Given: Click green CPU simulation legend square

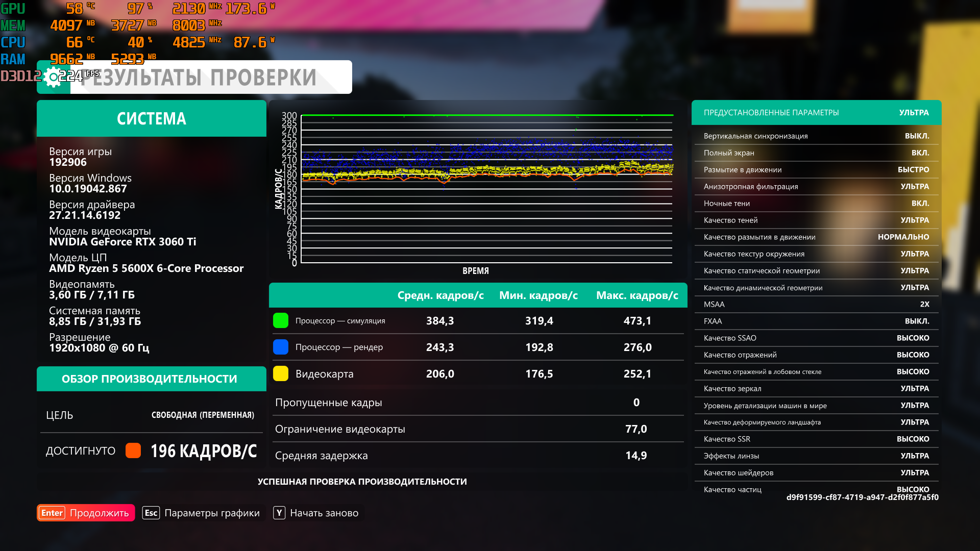Looking at the screenshot, I should pos(281,320).
